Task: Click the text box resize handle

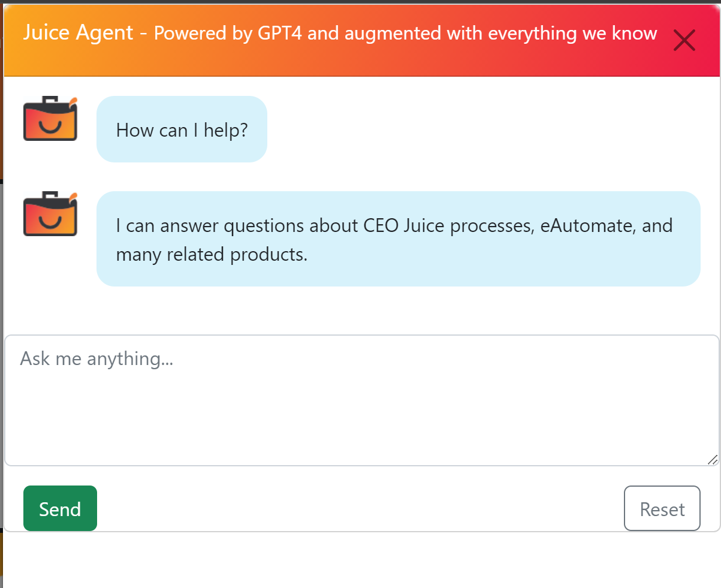Action: [712, 459]
